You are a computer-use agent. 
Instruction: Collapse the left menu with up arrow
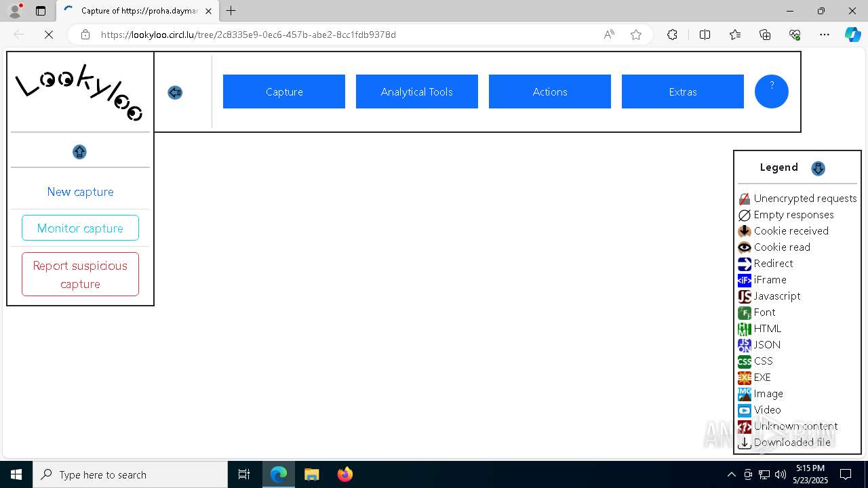[x=79, y=152]
